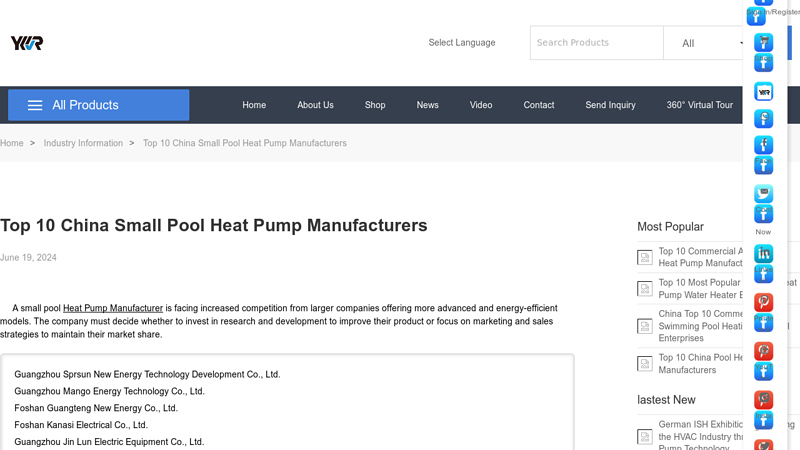Follow the 'Heat Pump Manufacturer' link in article

pos(113,308)
